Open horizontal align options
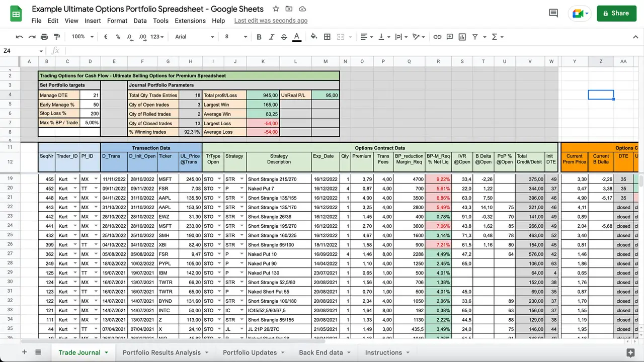 [366, 37]
